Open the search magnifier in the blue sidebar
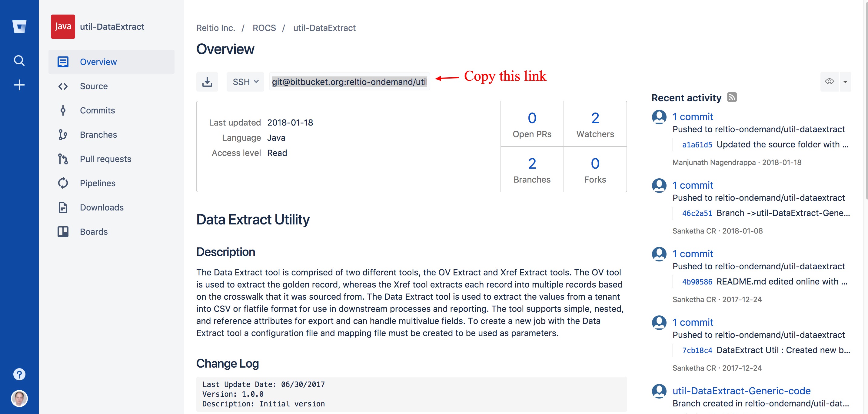Viewport: 868px width, 414px height. [x=19, y=61]
